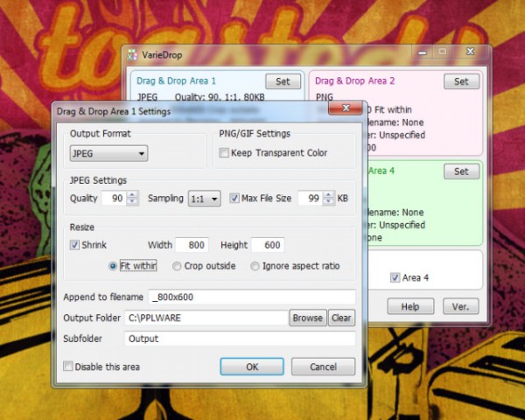525x420 pixels.
Task: Click Set button for Drag & Drop Area 1
Action: pos(283,81)
